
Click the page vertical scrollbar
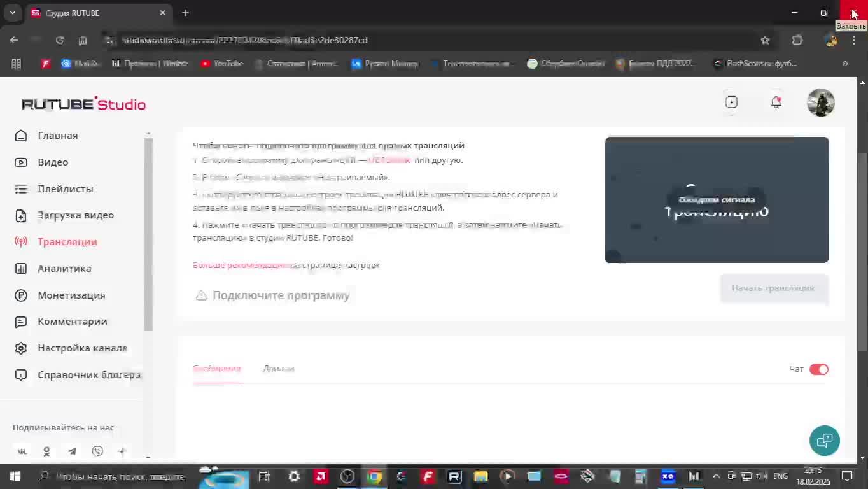863,252
